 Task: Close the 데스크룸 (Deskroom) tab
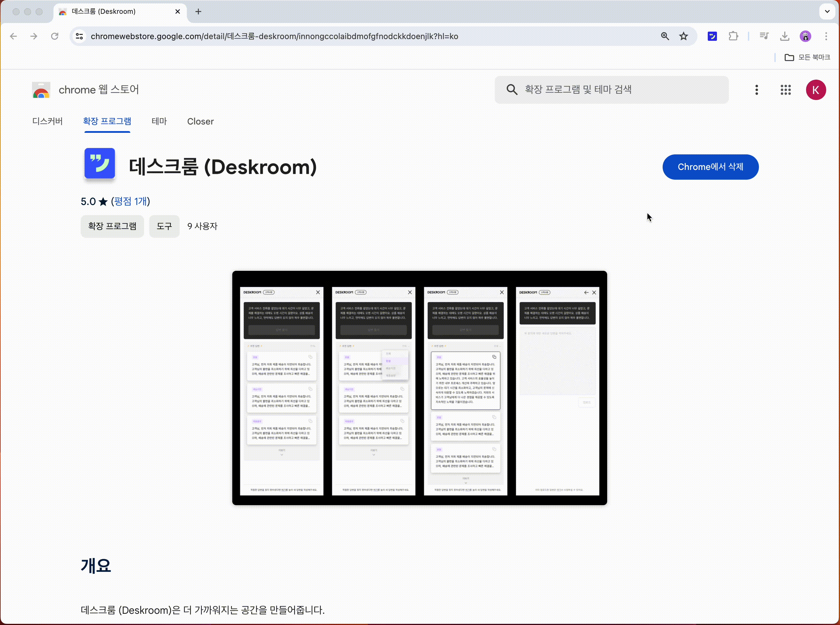177,12
